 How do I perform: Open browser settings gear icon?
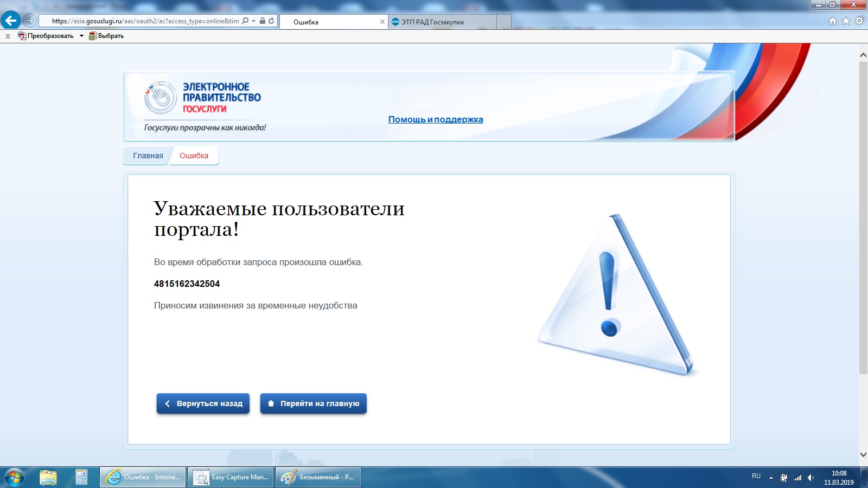[859, 21]
